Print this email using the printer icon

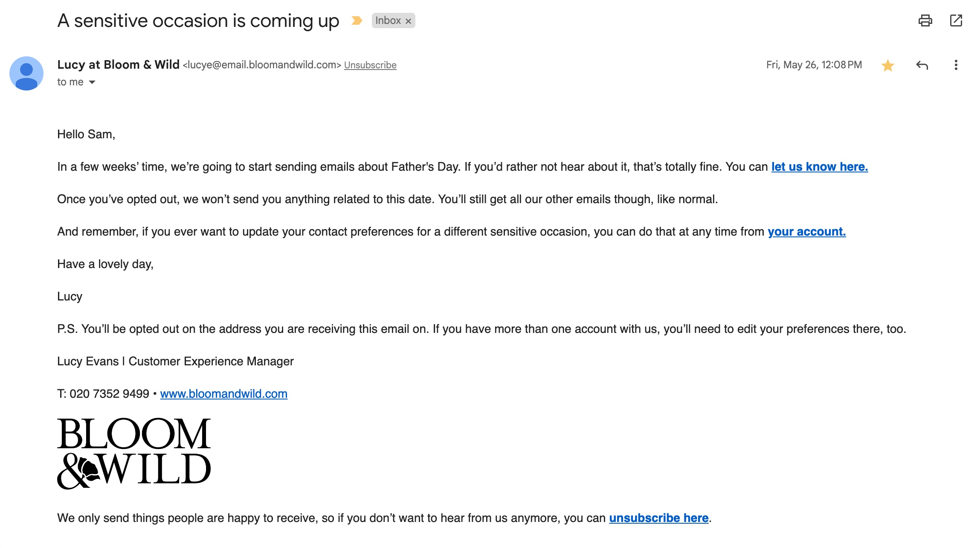pyautogui.click(x=925, y=20)
